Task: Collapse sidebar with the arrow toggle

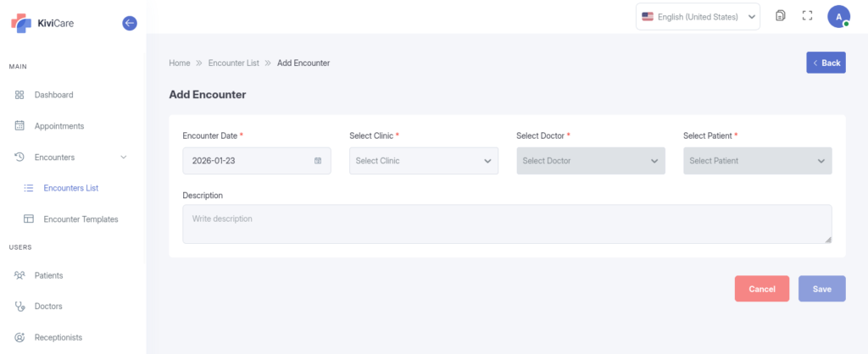Action: coord(130,23)
